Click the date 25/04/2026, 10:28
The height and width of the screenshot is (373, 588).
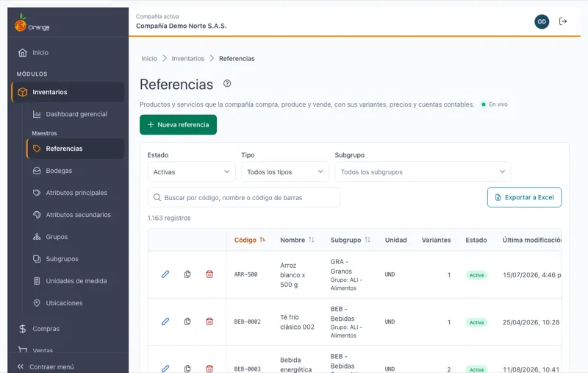tap(531, 322)
